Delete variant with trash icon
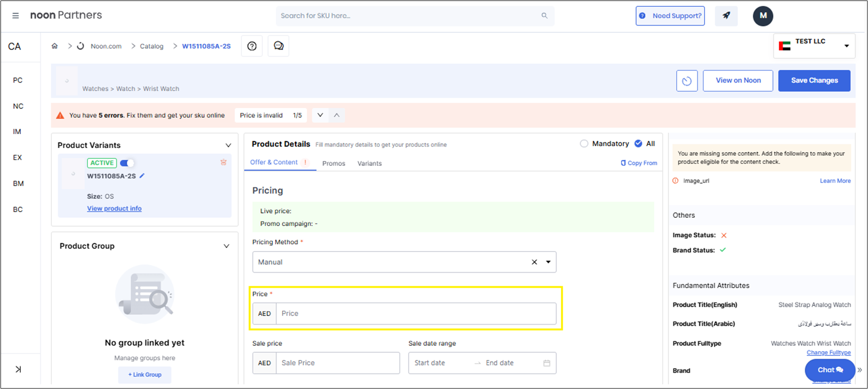 click(223, 163)
